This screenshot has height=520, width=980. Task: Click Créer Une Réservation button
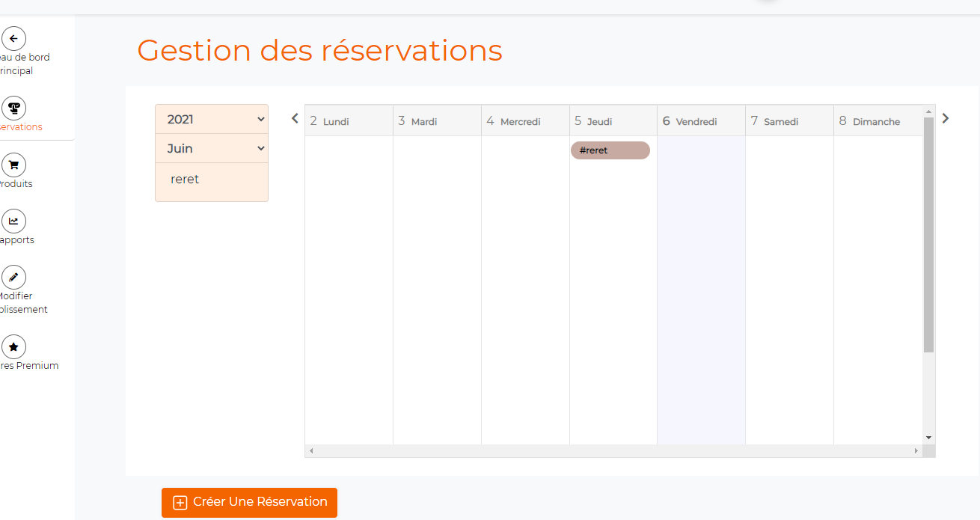pyautogui.click(x=249, y=502)
